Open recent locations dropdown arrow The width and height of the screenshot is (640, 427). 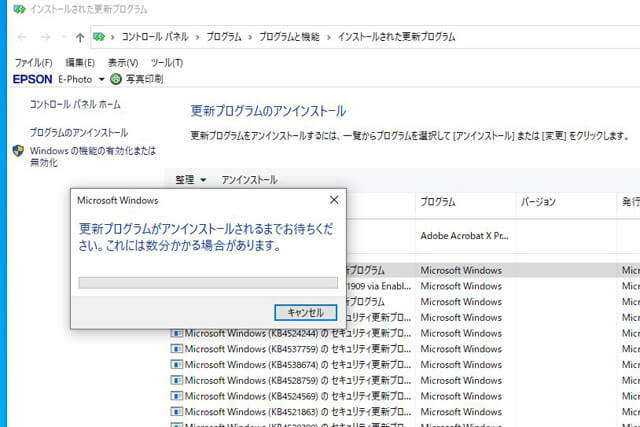(63, 37)
